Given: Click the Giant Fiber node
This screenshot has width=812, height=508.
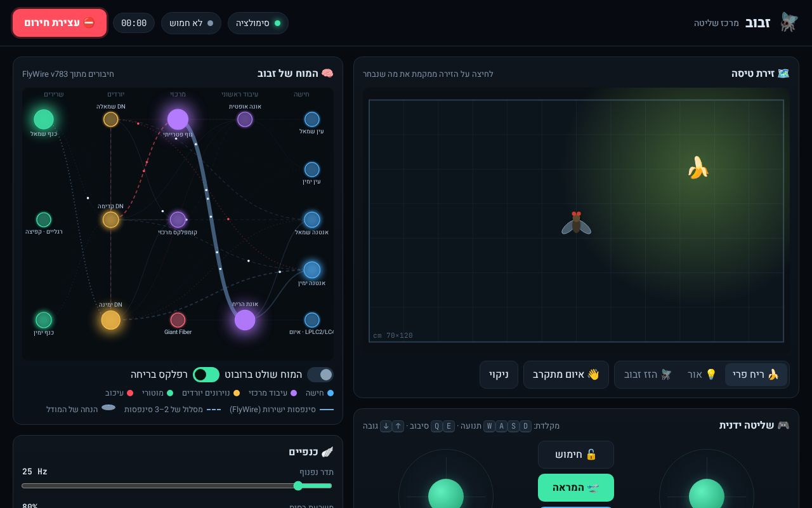Looking at the screenshot, I should 178,320.
